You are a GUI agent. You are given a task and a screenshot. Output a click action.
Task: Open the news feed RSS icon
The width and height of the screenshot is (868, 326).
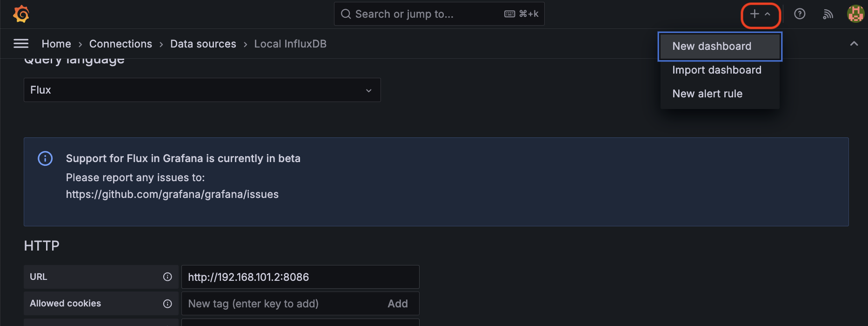coord(828,14)
